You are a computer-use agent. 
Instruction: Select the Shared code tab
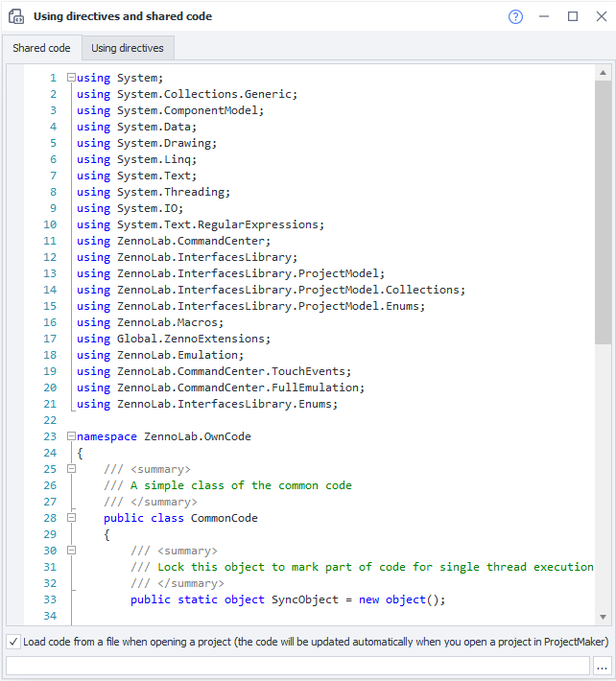click(41, 48)
